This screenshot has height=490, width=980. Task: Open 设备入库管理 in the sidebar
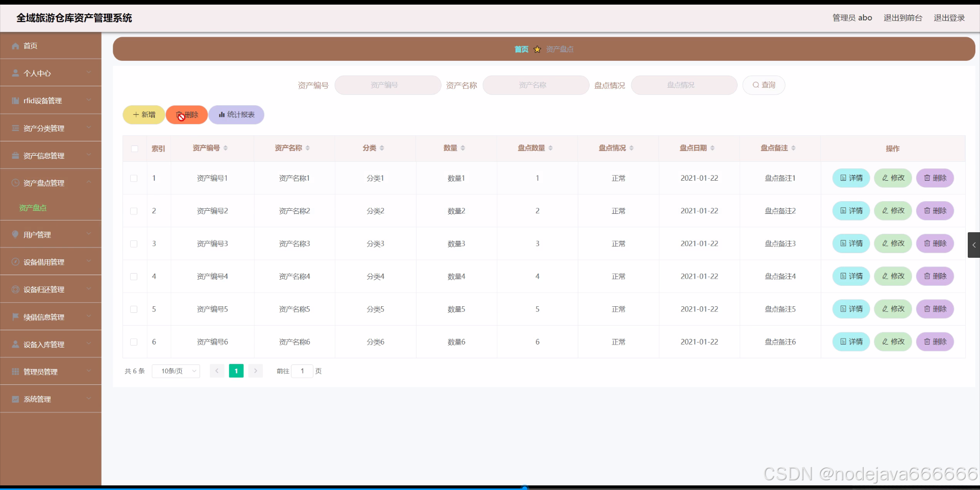[x=51, y=345]
